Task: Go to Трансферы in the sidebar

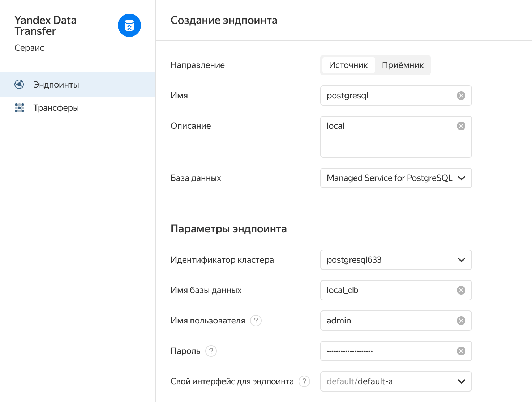Action: pyautogui.click(x=78, y=108)
